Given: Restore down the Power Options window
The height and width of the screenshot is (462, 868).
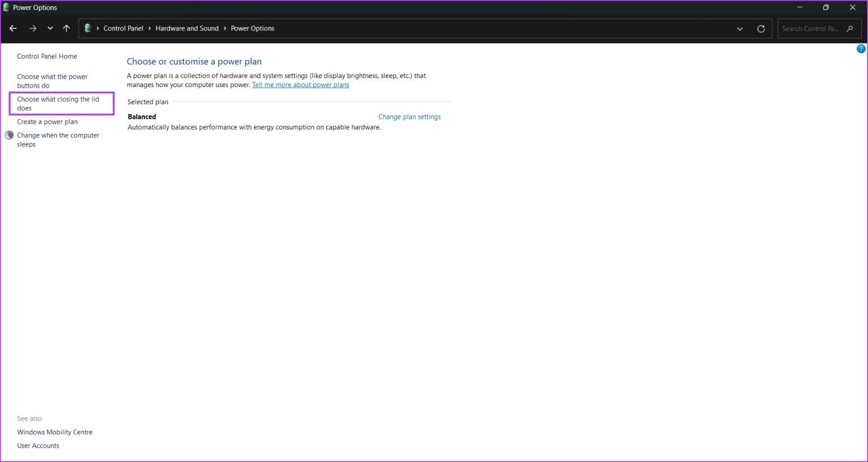Looking at the screenshot, I should pos(826,7).
